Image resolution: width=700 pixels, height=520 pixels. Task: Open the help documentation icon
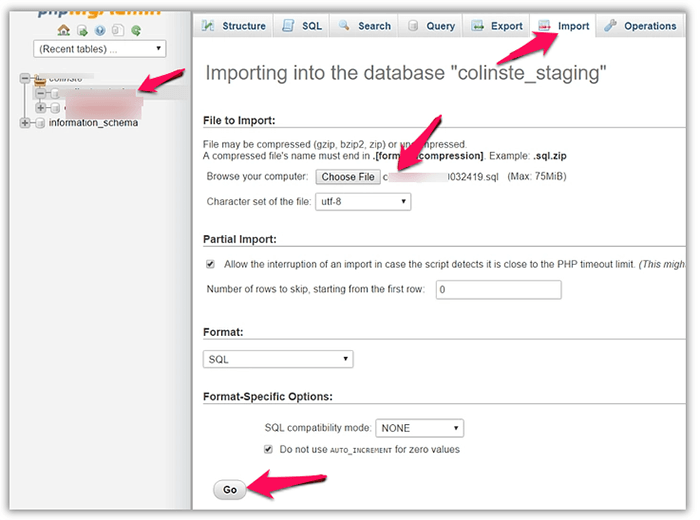100,30
